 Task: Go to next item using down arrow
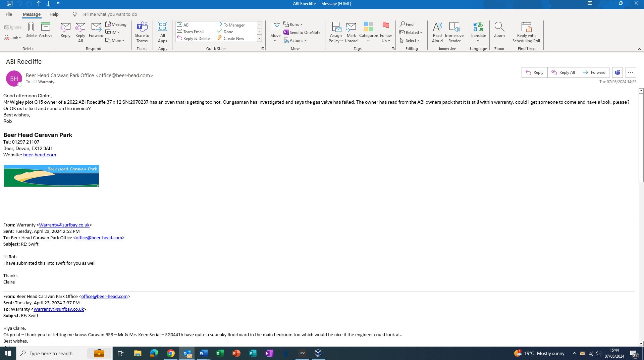[49, 4]
